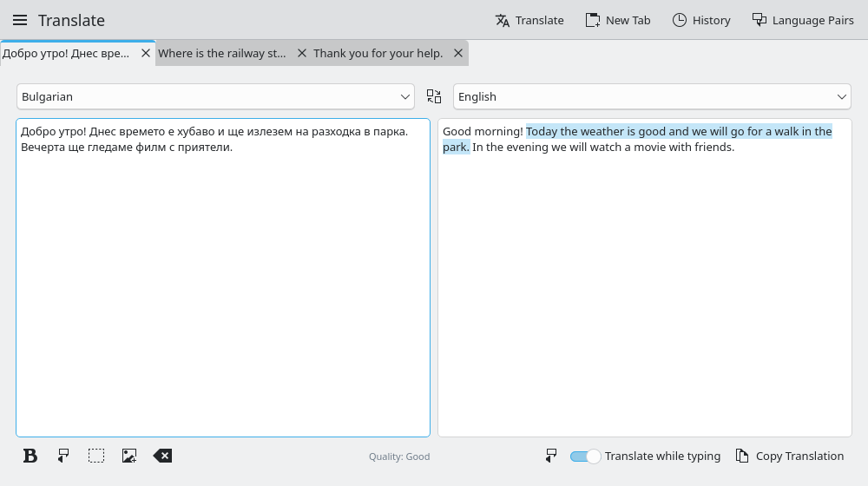Screen dimensions: 868x486
Task: Click translation text-to-speech icon
Action: pos(551,456)
